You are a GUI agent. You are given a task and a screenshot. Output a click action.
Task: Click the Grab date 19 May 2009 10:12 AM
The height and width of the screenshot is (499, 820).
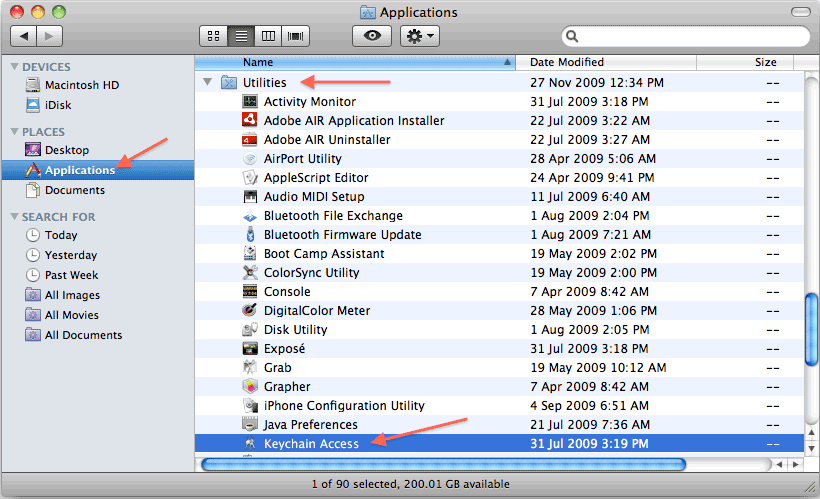(x=598, y=368)
